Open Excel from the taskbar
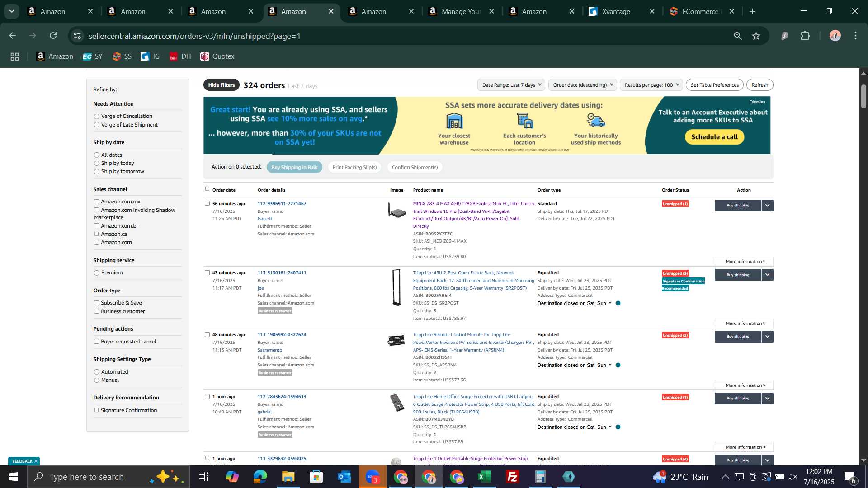The image size is (868, 488). click(484, 477)
